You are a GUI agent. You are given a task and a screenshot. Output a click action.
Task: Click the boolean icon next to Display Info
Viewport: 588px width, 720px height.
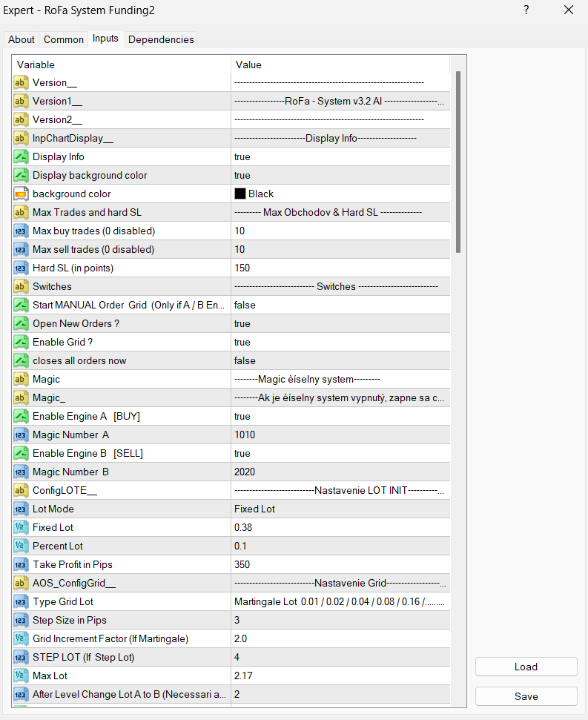(21, 156)
